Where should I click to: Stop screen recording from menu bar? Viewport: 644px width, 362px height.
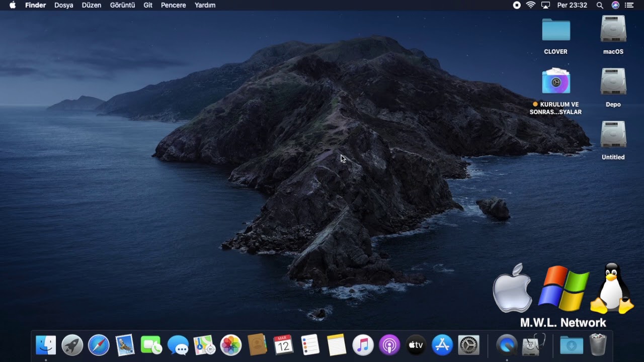coord(517,5)
